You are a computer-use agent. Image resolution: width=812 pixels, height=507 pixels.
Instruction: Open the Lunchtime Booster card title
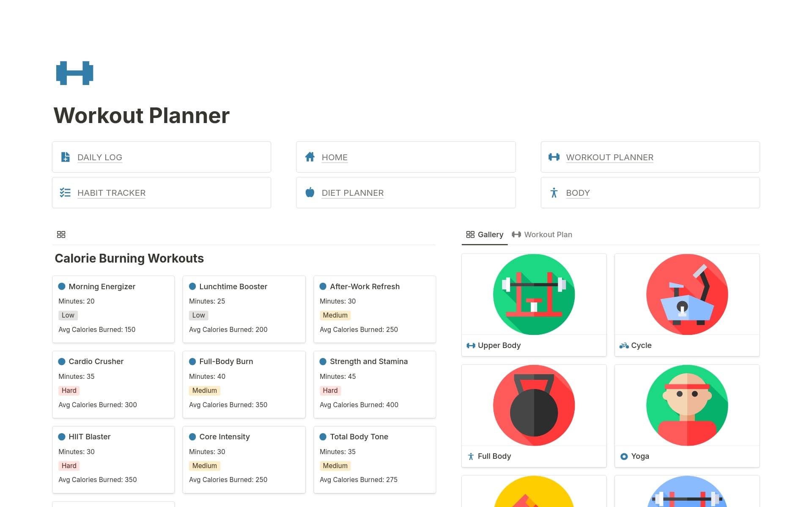[233, 286]
